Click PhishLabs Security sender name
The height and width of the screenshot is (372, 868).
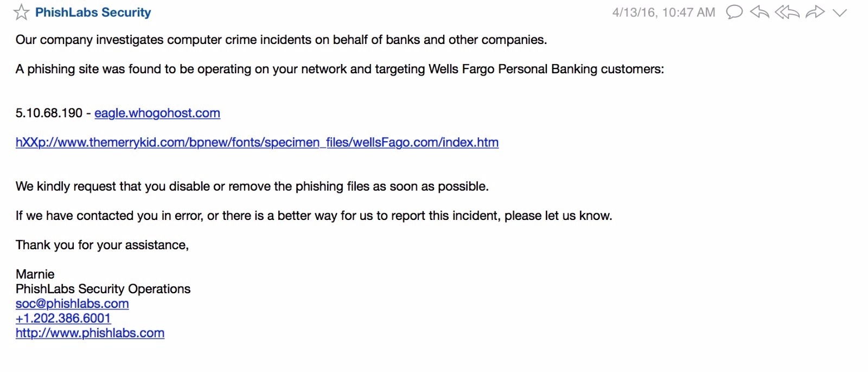(x=93, y=12)
